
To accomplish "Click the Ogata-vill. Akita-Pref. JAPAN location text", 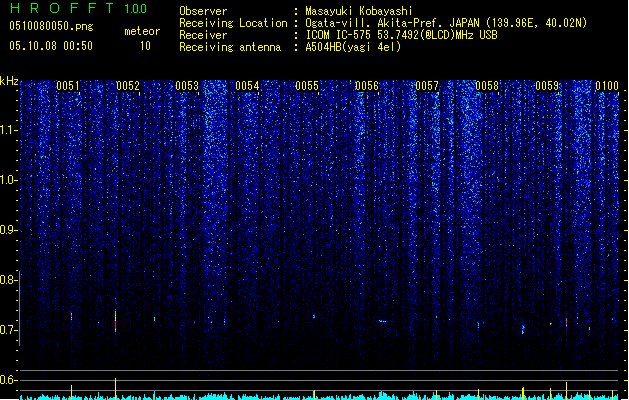I will (x=446, y=23).
